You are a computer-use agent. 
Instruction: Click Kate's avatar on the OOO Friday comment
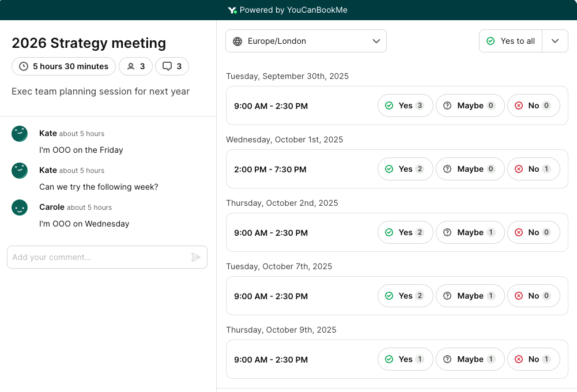click(x=20, y=134)
